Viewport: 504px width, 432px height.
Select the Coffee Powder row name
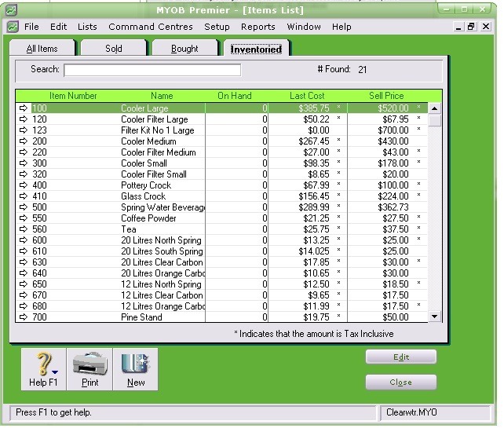(x=148, y=218)
